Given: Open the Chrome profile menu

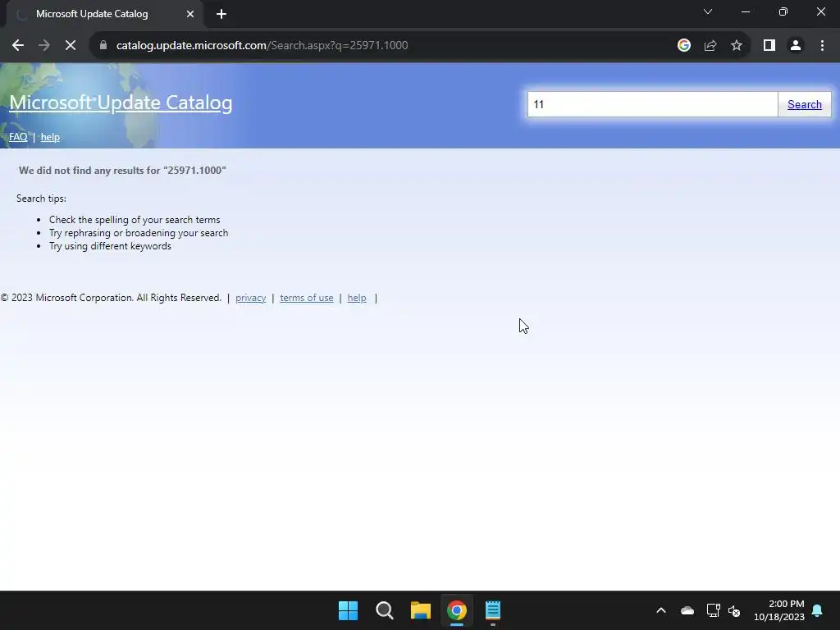Looking at the screenshot, I should (x=796, y=46).
